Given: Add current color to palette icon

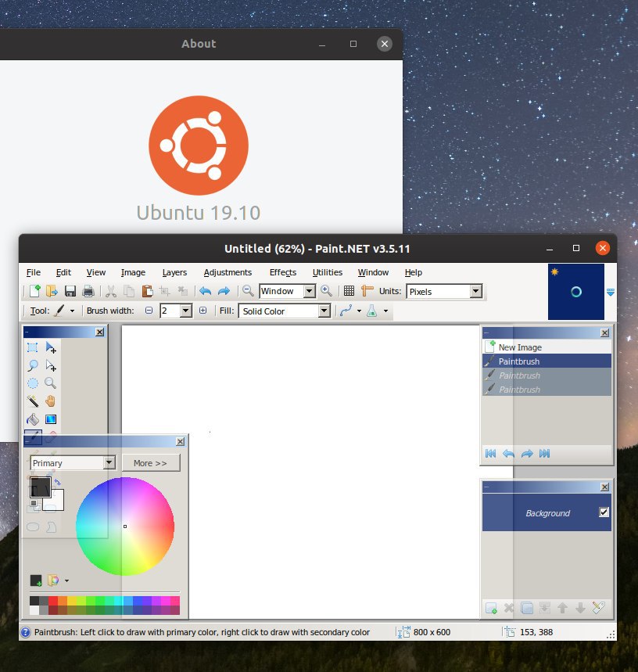Looking at the screenshot, I should click(x=36, y=580).
